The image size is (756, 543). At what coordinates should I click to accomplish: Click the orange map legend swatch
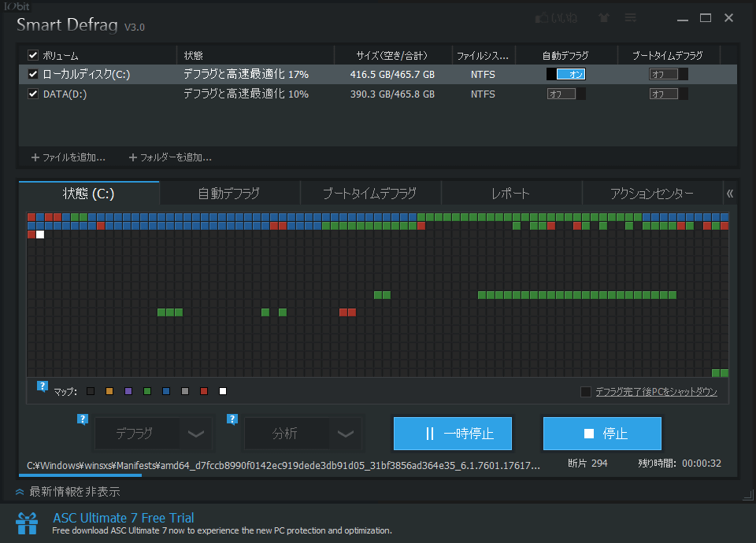[x=109, y=391]
